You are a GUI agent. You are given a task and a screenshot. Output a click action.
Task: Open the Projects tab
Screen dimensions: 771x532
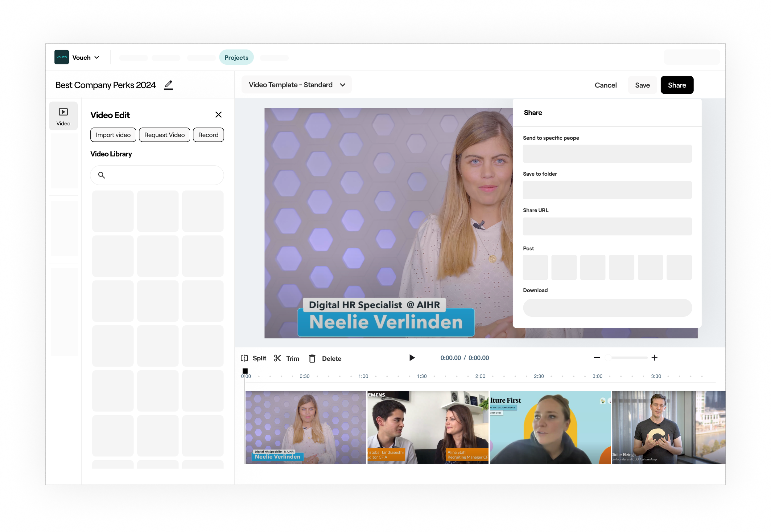[236, 57]
